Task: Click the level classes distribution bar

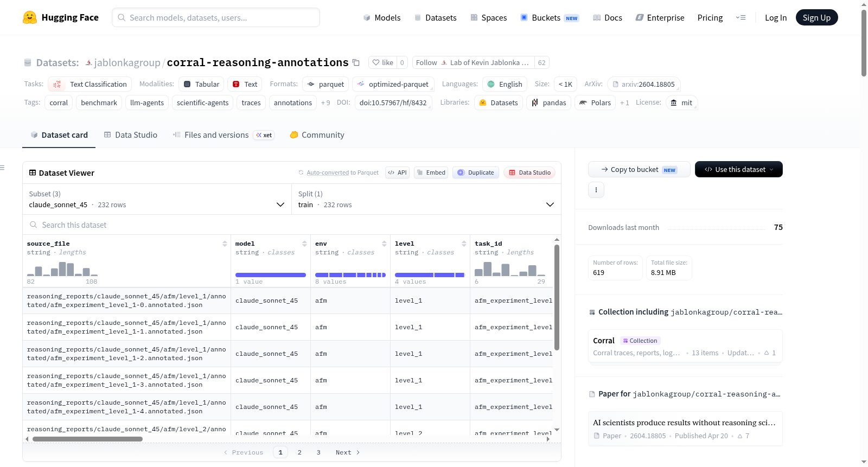Action: 430,275
